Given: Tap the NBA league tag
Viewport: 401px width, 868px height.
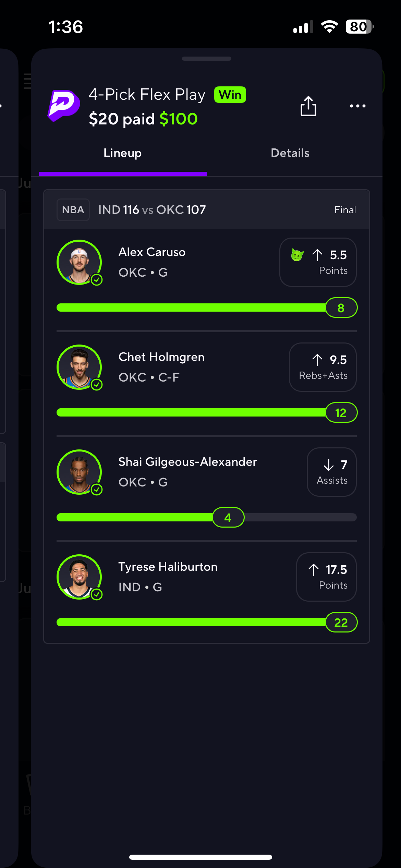Looking at the screenshot, I should point(73,210).
